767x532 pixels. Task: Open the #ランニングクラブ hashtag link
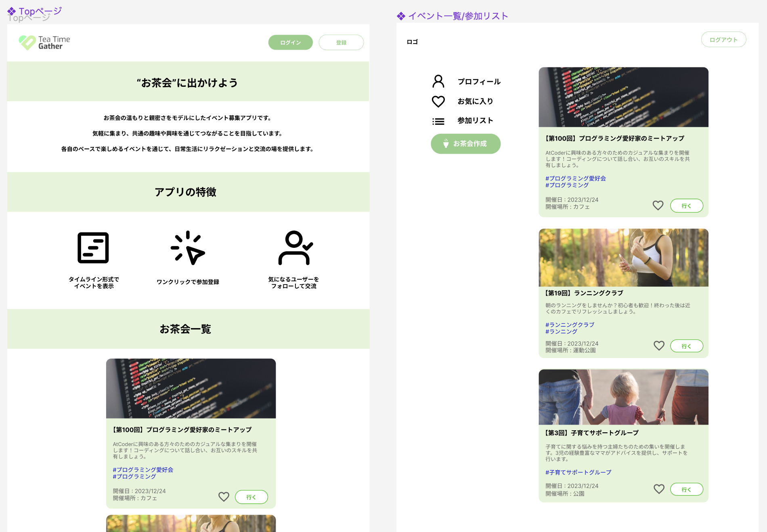(569, 325)
